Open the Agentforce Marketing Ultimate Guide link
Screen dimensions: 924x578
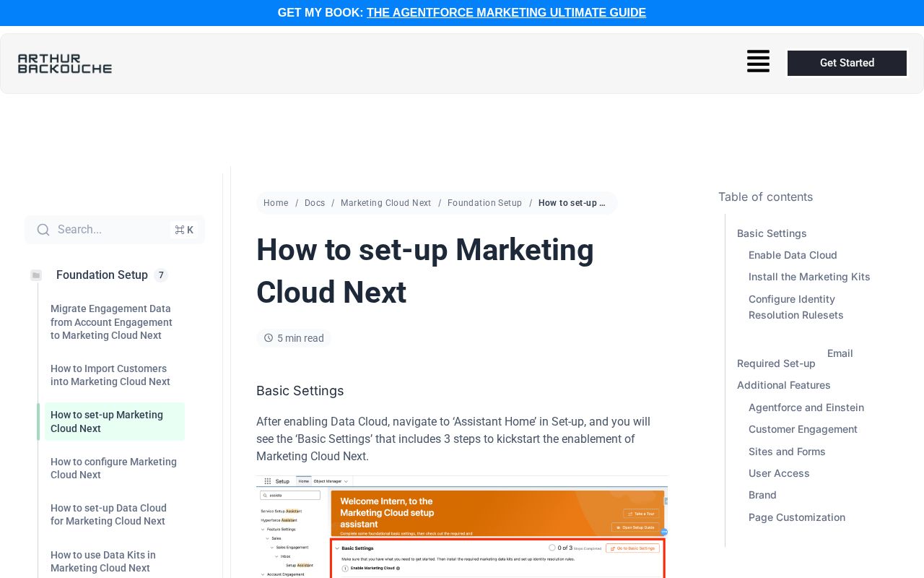[506, 12]
